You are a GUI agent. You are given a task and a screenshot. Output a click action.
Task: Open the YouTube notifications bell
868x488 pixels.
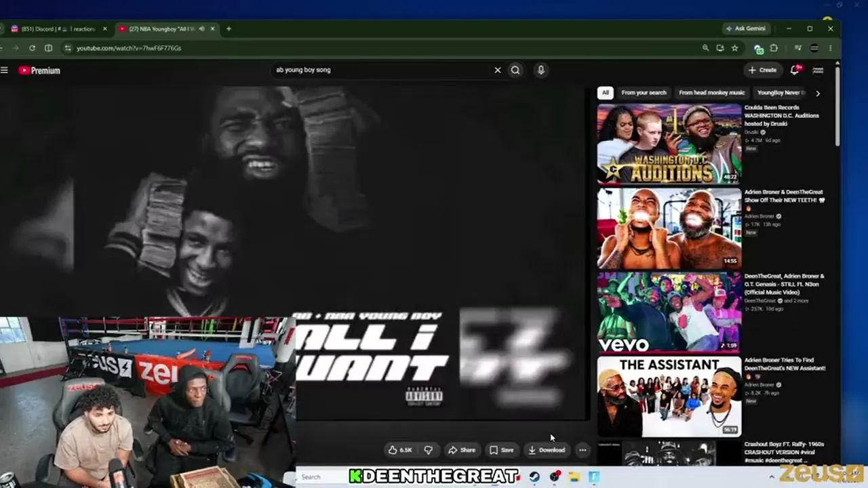(795, 70)
